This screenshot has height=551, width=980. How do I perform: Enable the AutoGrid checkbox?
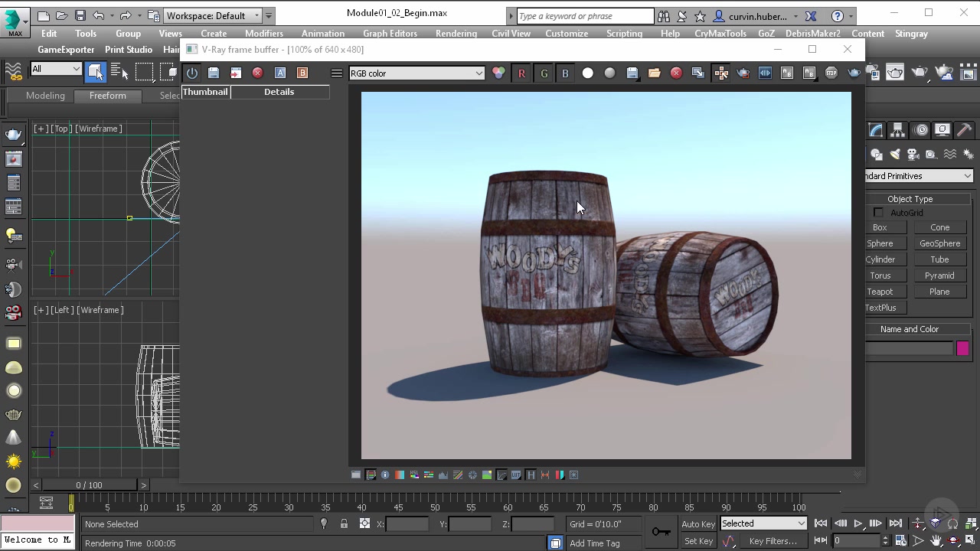[x=878, y=213]
